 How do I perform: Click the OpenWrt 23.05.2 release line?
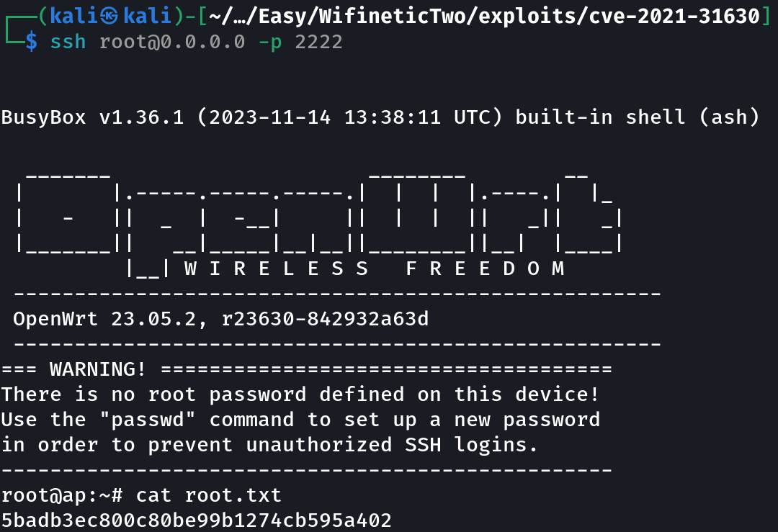(221, 319)
